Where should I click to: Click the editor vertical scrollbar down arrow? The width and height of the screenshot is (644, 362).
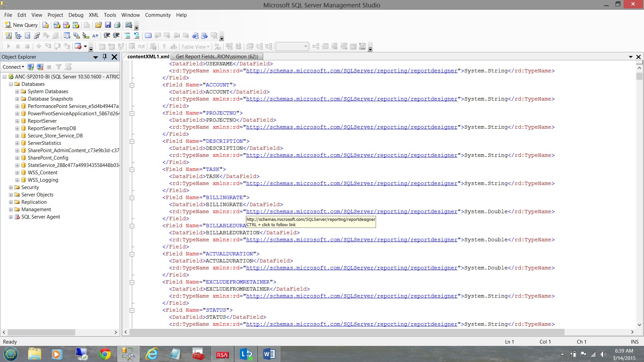(640, 324)
